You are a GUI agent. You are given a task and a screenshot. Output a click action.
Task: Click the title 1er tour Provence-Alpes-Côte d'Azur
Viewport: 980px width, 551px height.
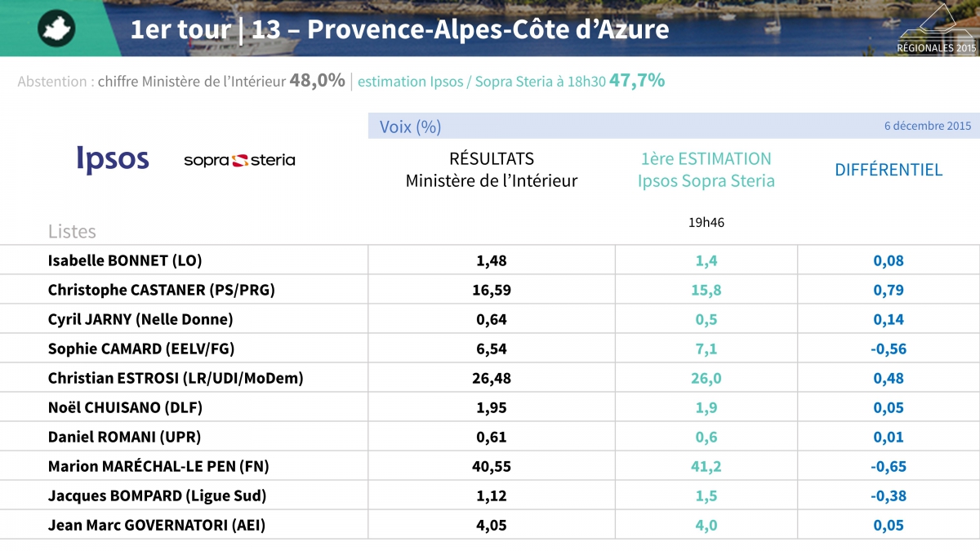[399, 29]
